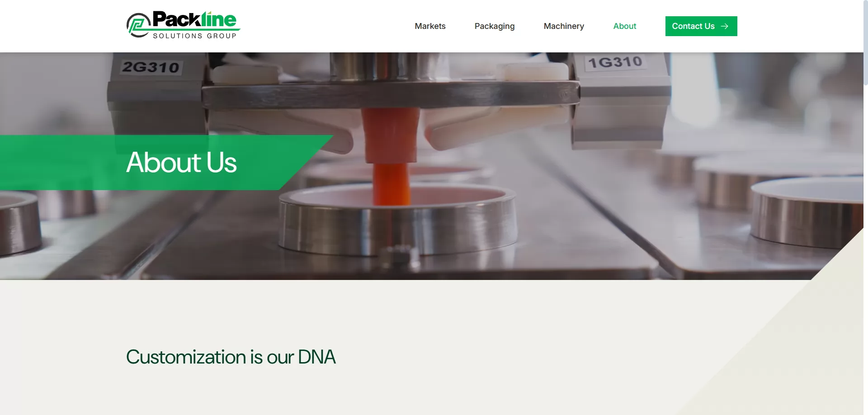Click the Packline wordmark in the header
The height and width of the screenshot is (415, 868).
(x=194, y=19)
